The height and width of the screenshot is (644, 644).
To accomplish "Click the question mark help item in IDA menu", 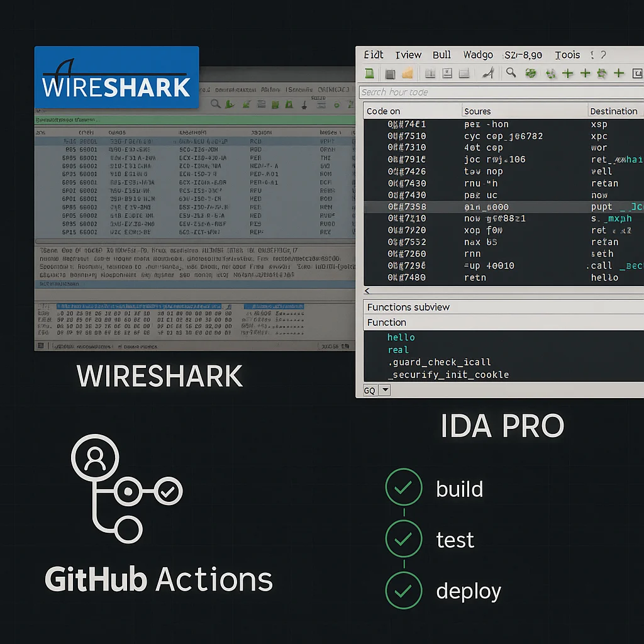I will [x=603, y=55].
